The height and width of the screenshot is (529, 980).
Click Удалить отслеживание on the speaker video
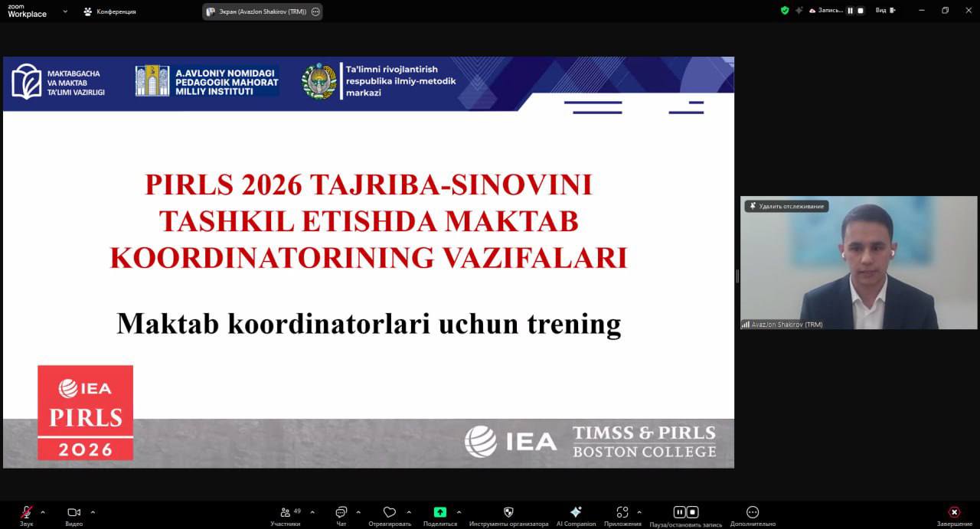[x=787, y=206]
